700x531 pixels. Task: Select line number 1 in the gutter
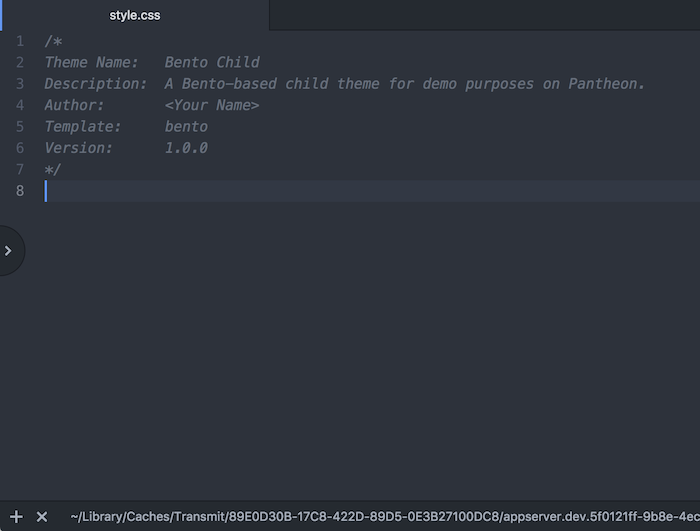(x=20, y=41)
